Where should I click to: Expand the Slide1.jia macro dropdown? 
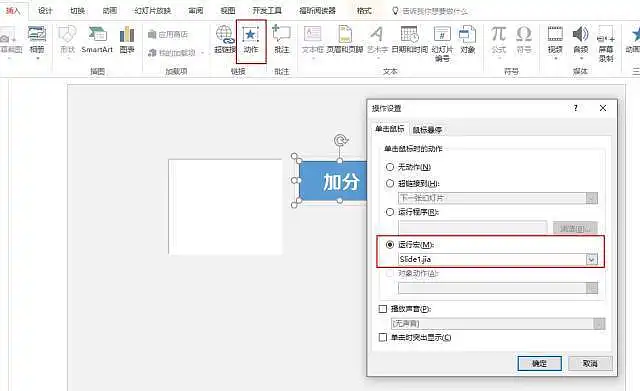pyautogui.click(x=592, y=260)
